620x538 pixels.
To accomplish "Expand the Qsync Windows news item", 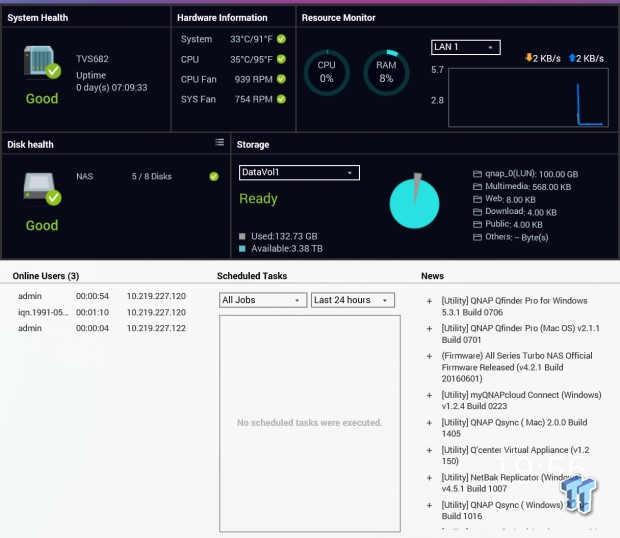I will click(429, 506).
